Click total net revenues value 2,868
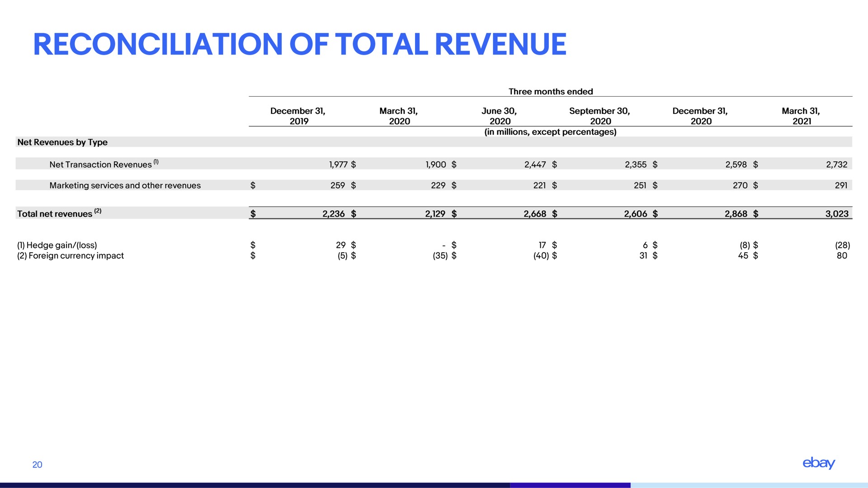Image resolution: width=868 pixels, height=488 pixels. [736, 214]
